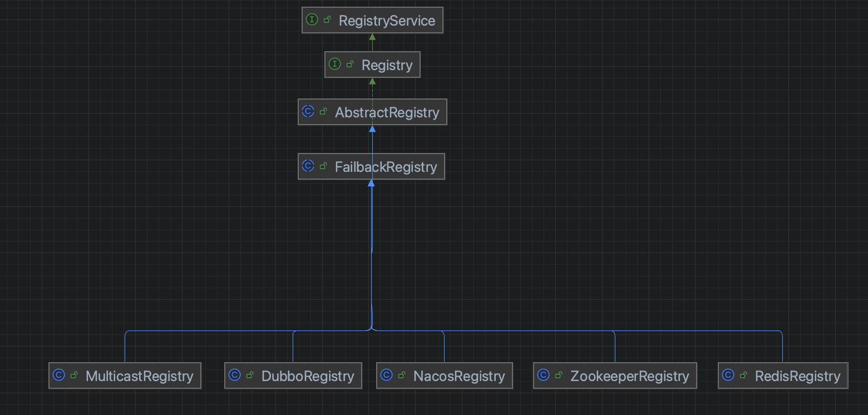Select the Registry interface node
The height and width of the screenshot is (415, 868).
(372, 65)
